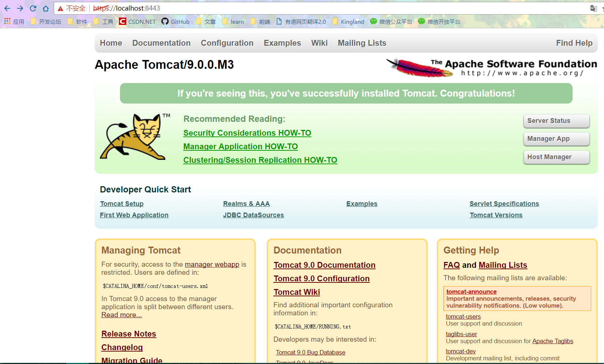Open the CSDN.NET bookmark
Image resolution: width=604 pixels, height=364 pixels.
(x=138, y=22)
